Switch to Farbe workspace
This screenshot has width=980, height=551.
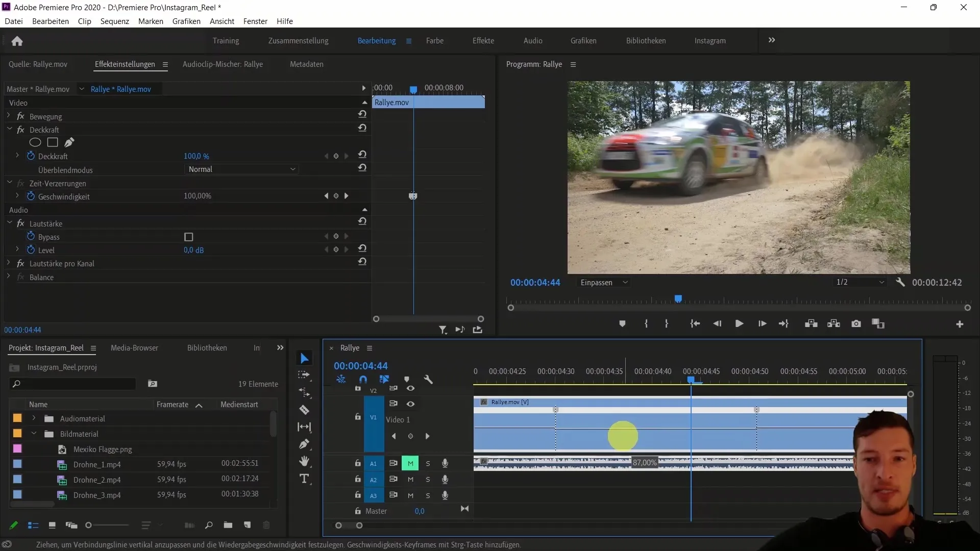click(435, 41)
